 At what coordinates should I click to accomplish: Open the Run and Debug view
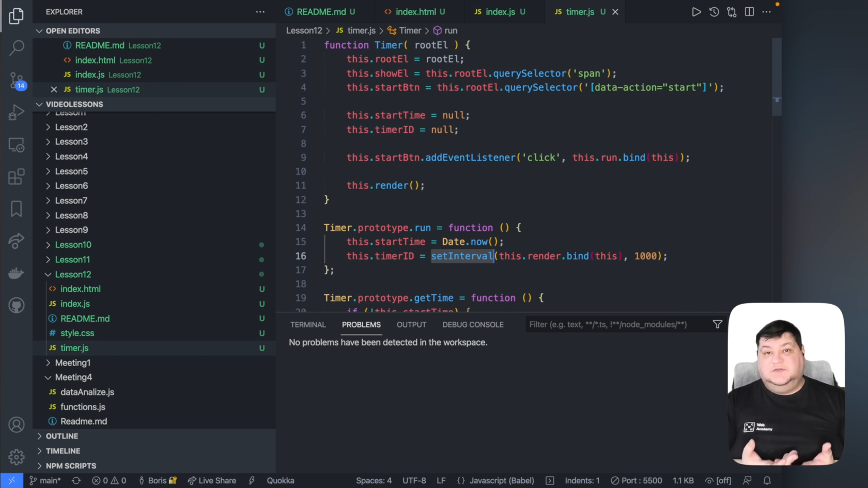pos(17,113)
